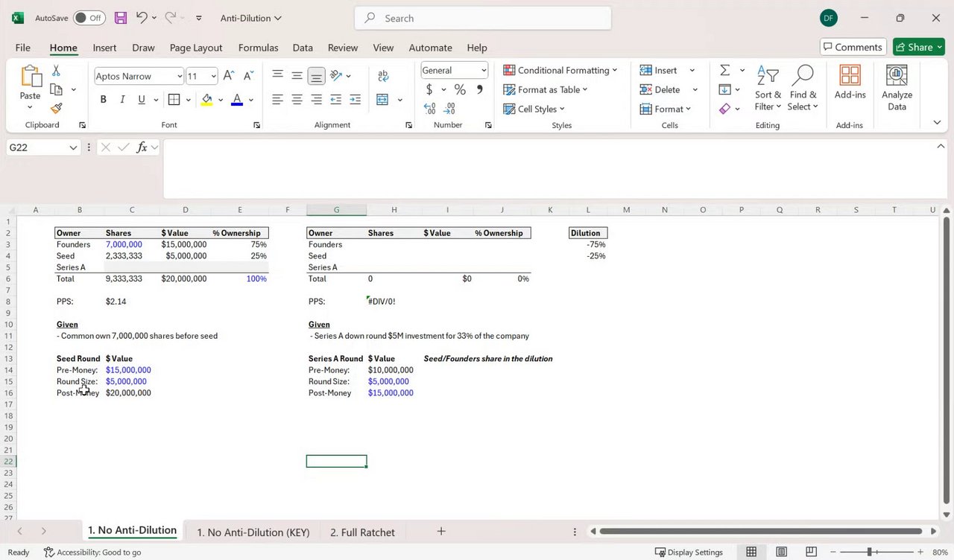Toggle Merge and Center
The image size is (954, 560).
point(382,100)
